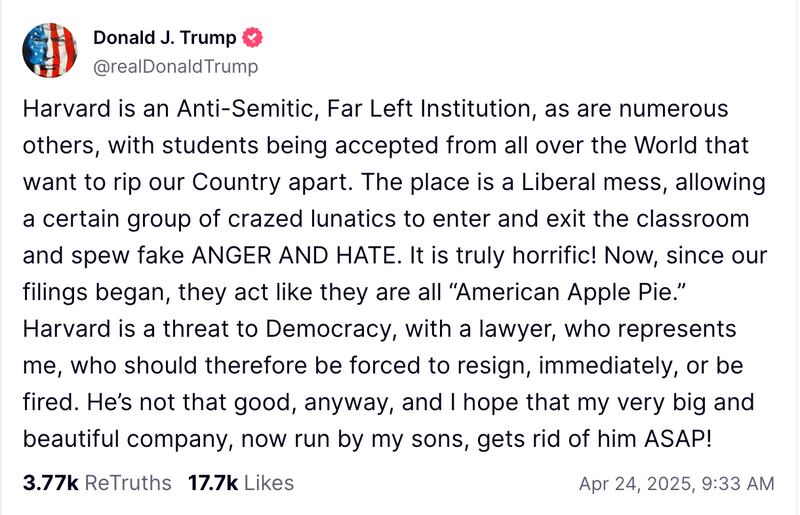
Task: Click the red verified checkmark badge
Action: 255,38
